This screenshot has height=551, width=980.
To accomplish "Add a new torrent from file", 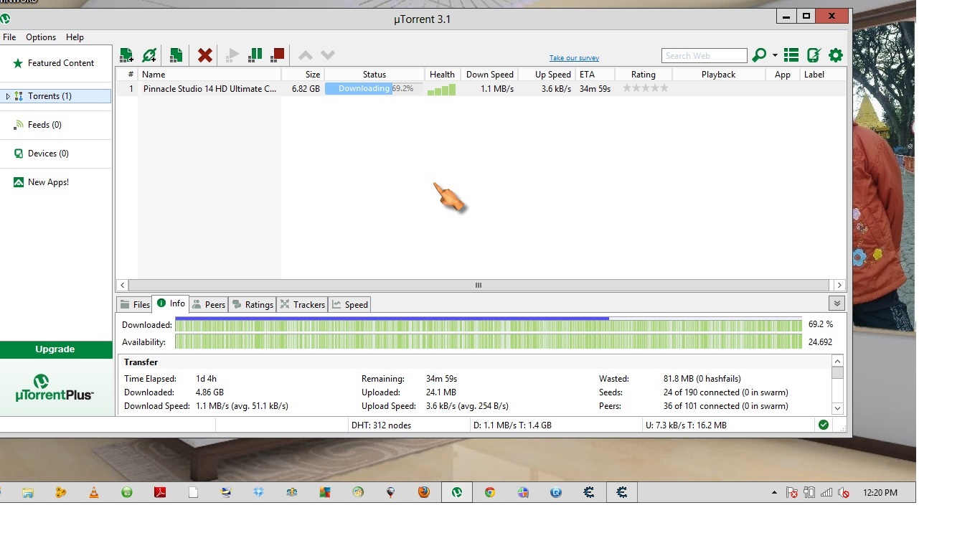I will pos(126,55).
